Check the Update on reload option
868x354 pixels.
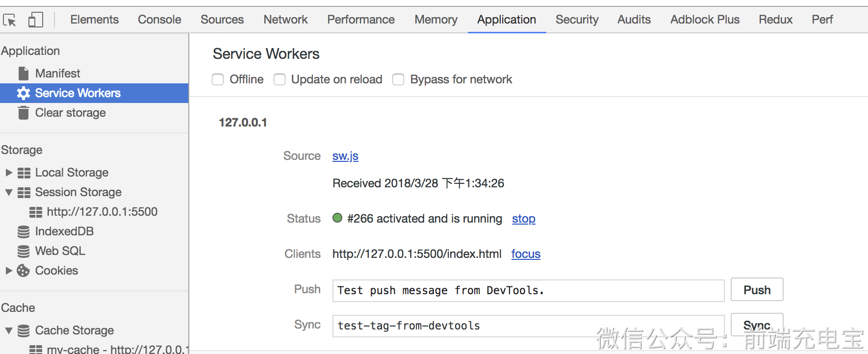click(280, 79)
